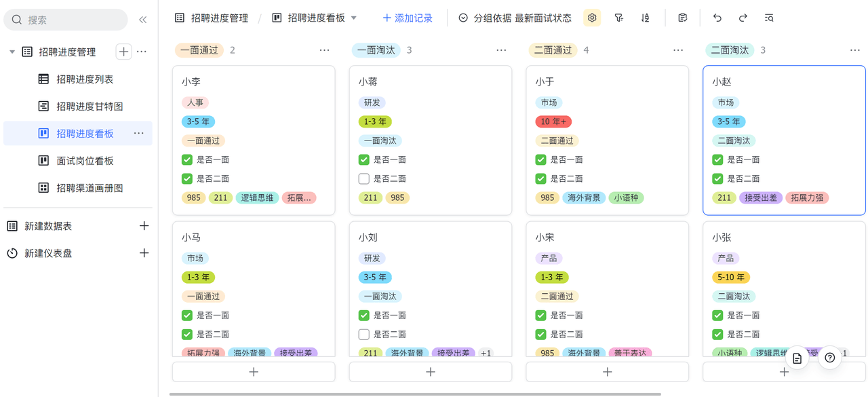Image resolution: width=868 pixels, height=397 pixels.
Task: Check 是否二面 on 小蒋's card
Action: [364, 178]
